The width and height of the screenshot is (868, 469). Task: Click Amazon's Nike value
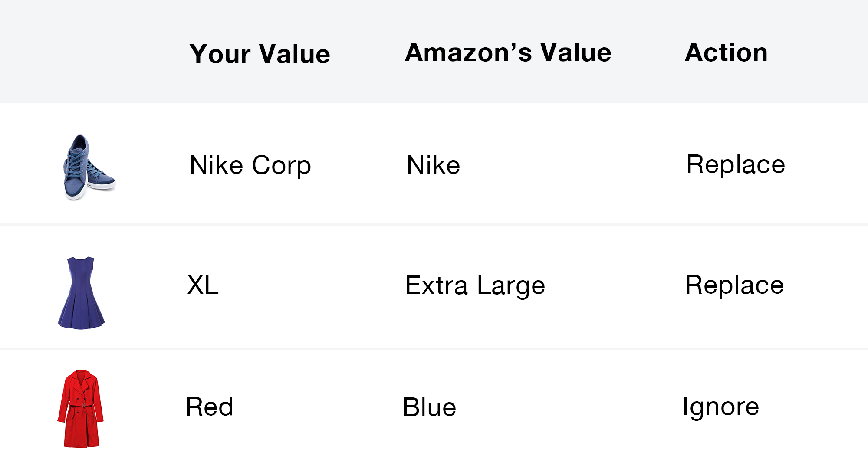tap(433, 165)
